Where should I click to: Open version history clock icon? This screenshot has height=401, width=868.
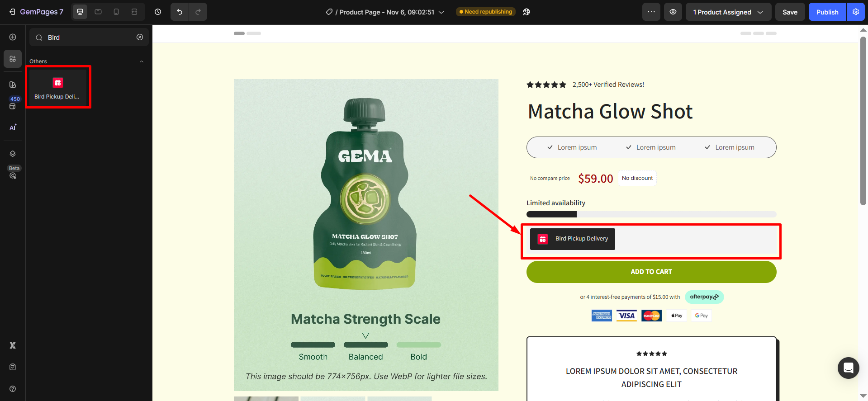158,12
